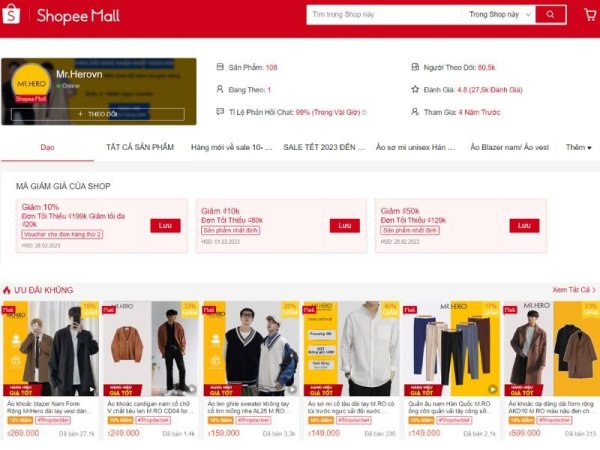Click the magnifier search button
Viewport: 600px width, 450px height.
pos(551,15)
